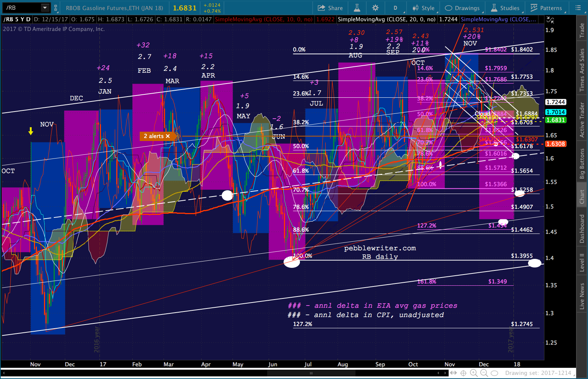Click the scroll right arrow below chart
Screen dimensions: 588x379
pyautogui.click(x=445, y=373)
